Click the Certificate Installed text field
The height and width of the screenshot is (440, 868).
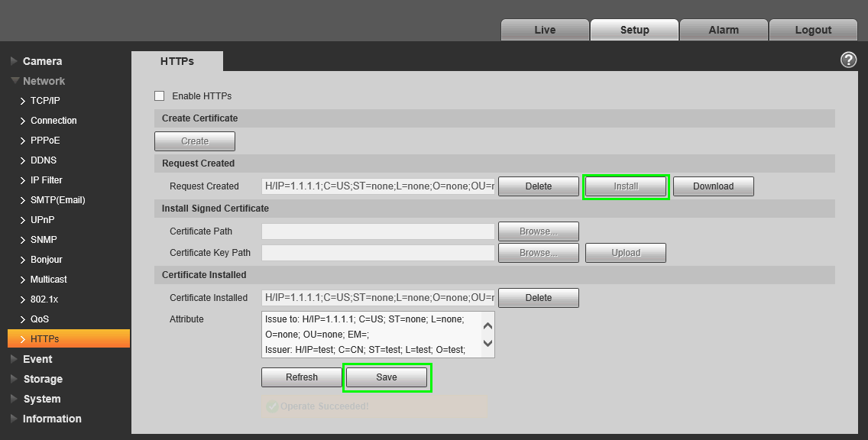tap(378, 298)
